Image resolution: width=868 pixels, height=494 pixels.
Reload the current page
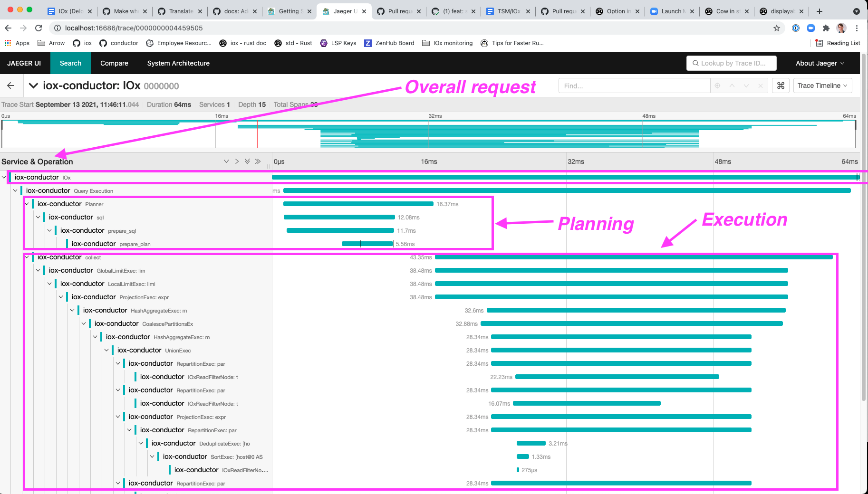(39, 28)
